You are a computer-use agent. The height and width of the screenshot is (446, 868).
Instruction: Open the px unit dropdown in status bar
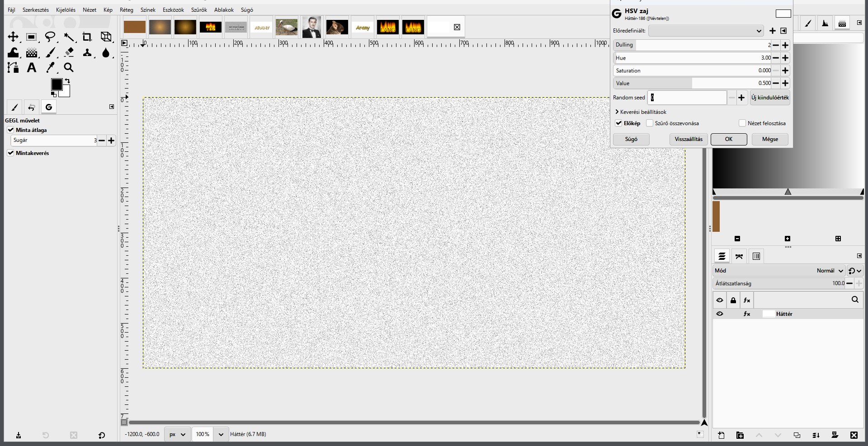(177, 434)
